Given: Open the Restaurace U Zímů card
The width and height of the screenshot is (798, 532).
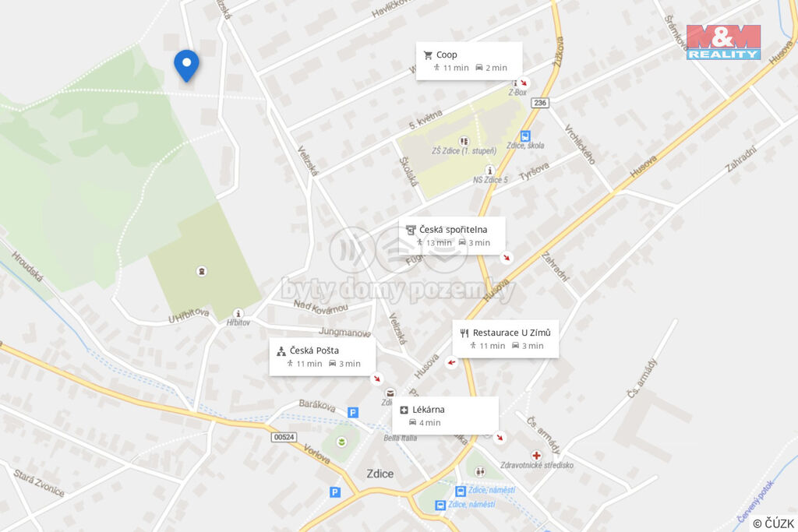Looking at the screenshot, I should click(x=505, y=339).
